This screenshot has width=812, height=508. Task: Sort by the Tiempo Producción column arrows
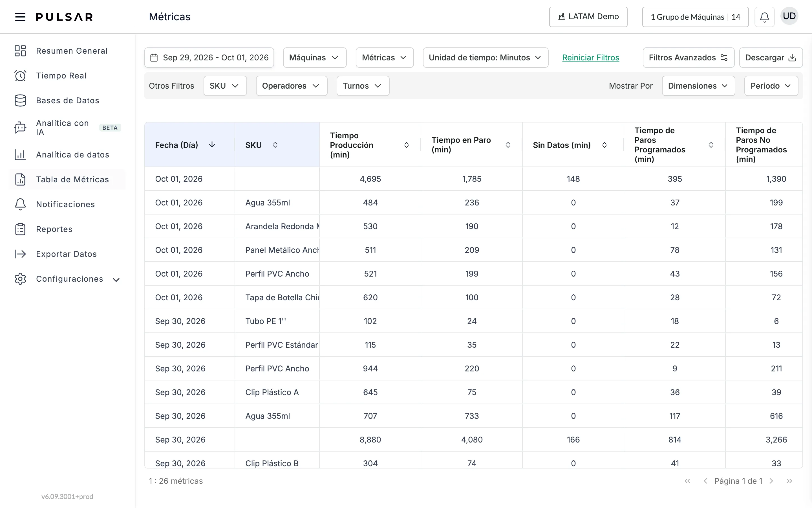pos(406,145)
